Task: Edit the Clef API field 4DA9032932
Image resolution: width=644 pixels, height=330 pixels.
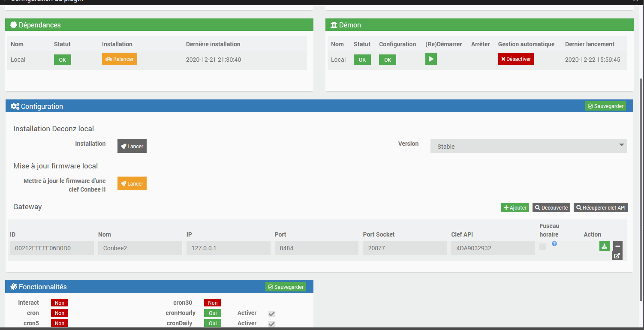Action: [493, 248]
